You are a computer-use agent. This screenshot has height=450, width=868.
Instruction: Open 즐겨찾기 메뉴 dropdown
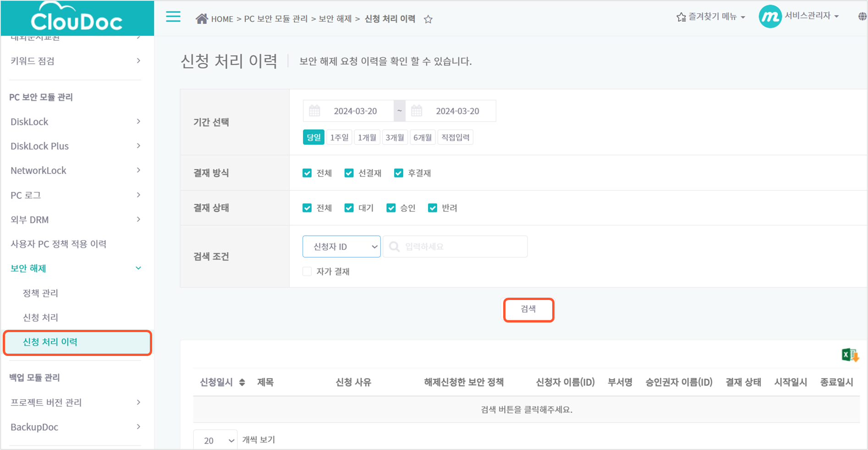point(711,17)
